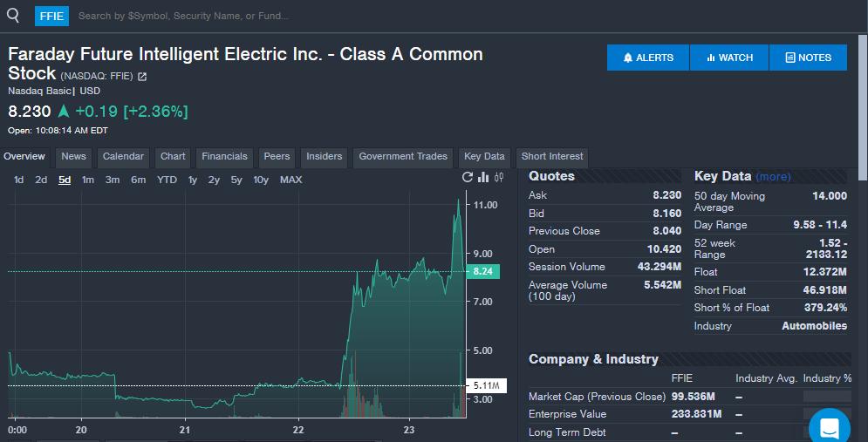This screenshot has height=442, width=868.
Task: Click the search magnifier icon
Action: coord(13,16)
